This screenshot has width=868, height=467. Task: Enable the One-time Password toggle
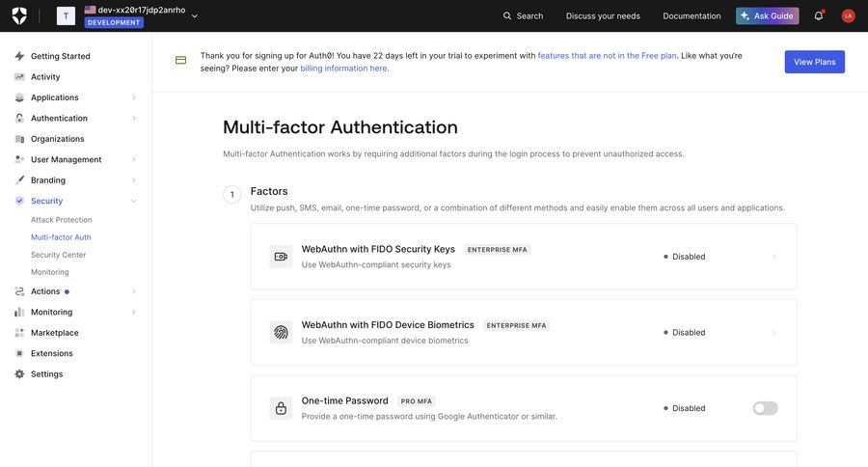click(x=765, y=408)
